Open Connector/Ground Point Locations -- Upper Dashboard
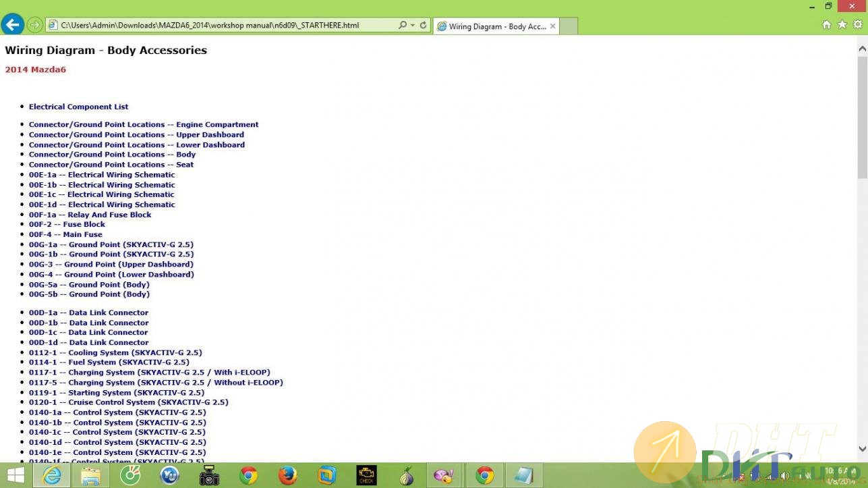Viewport: 868px width, 488px height. [x=136, y=134]
